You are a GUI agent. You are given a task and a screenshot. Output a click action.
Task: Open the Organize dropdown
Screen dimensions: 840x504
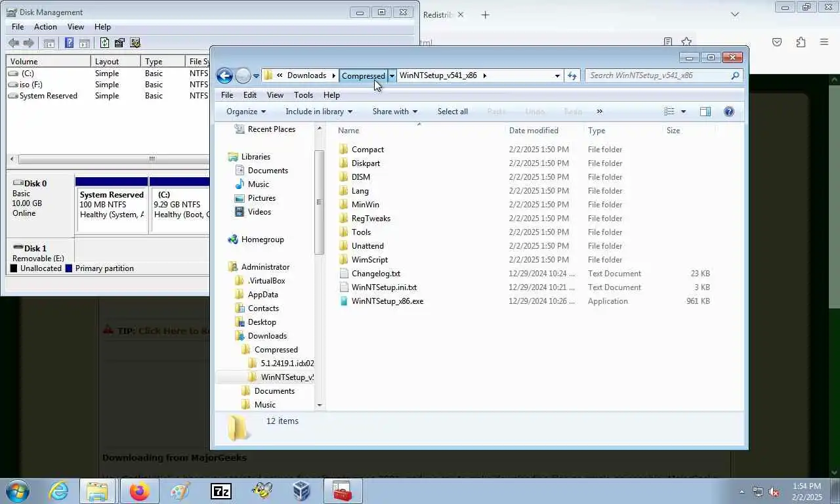coord(246,112)
